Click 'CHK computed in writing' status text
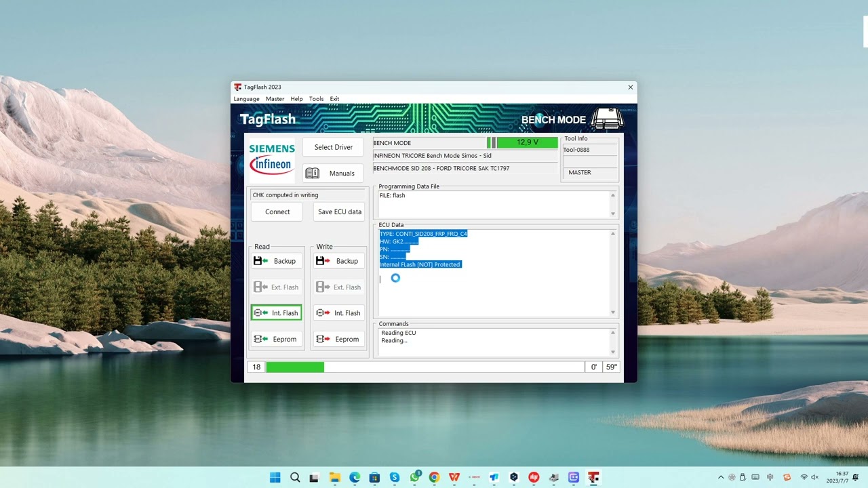 (285, 195)
